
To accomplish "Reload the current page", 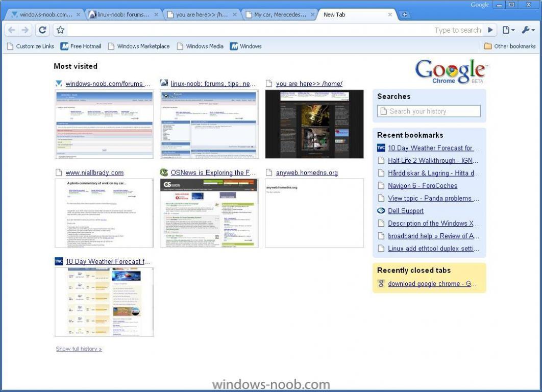I will click(42, 30).
